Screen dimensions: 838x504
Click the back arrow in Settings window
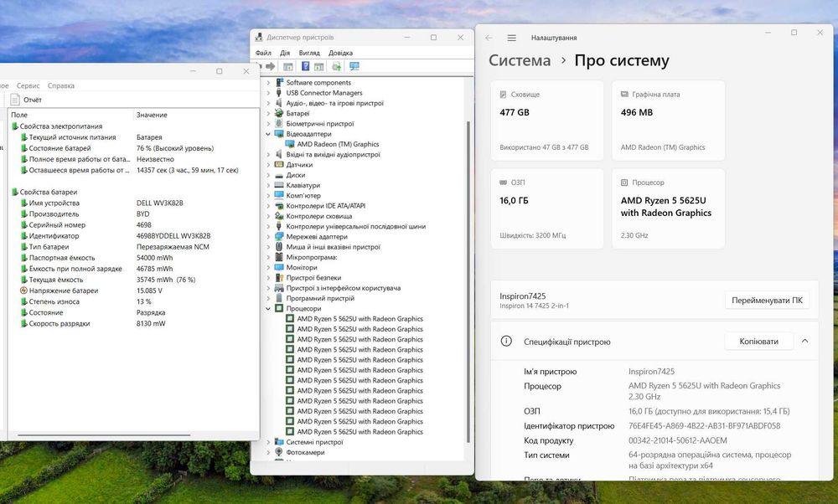click(489, 38)
